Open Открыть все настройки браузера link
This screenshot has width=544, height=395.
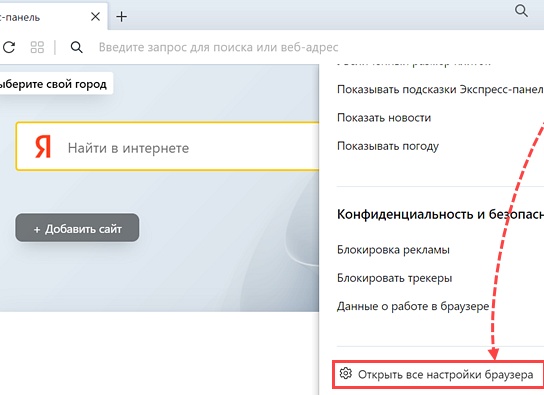pos(438,375)
